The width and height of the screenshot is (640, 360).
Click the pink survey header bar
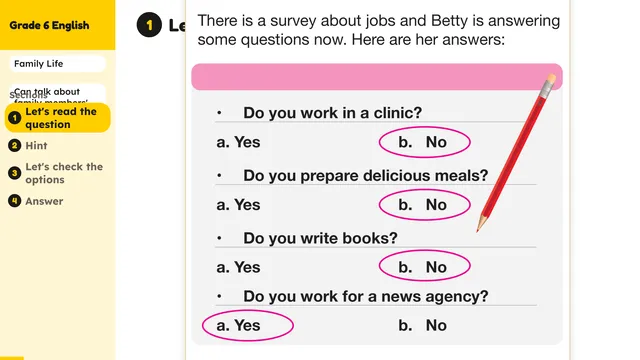377,77
